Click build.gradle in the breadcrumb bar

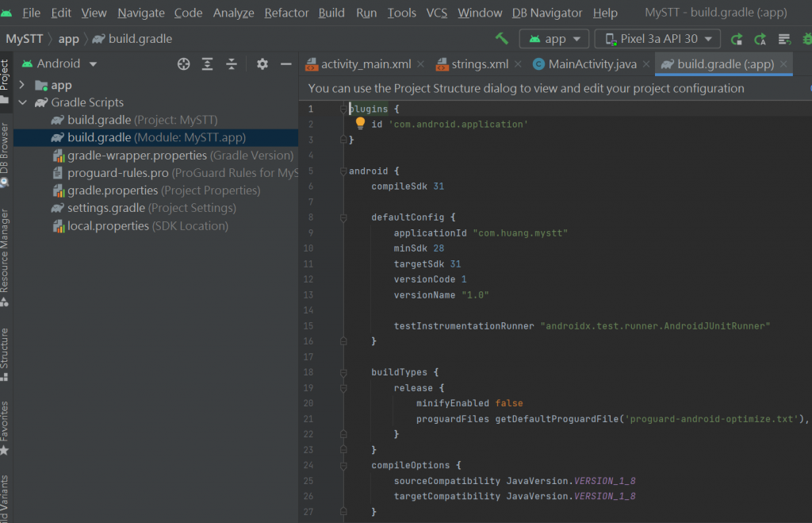tap(132, 39)
